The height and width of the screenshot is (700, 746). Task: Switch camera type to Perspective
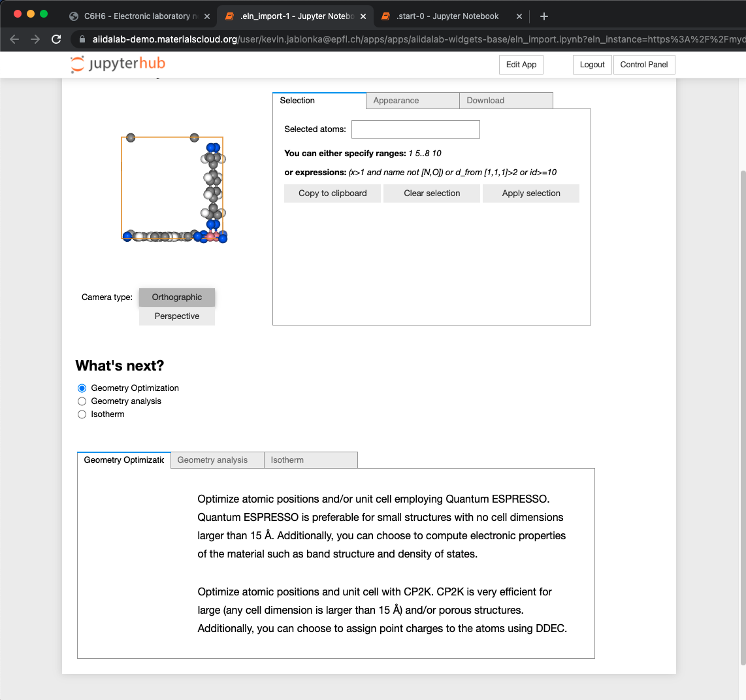point(176,316)
